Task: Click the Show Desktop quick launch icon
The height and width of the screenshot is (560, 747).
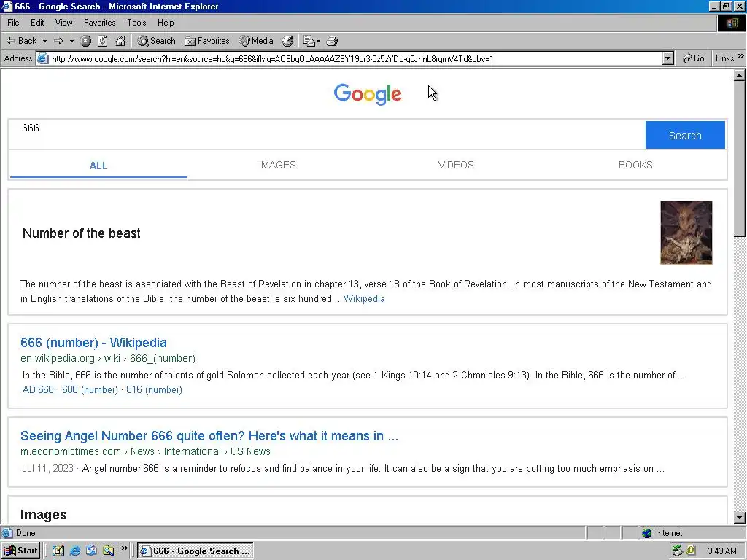Action: 58,551
